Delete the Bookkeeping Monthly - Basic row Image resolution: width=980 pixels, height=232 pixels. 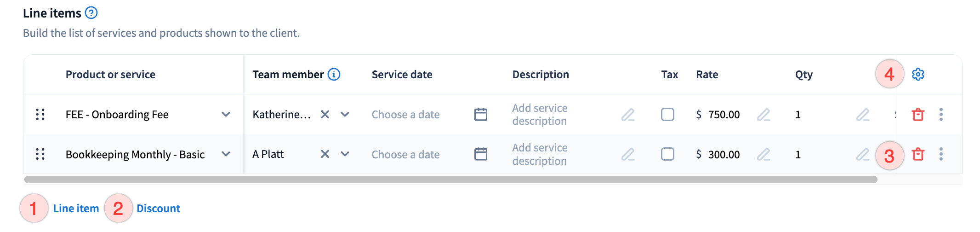point(918,154)
